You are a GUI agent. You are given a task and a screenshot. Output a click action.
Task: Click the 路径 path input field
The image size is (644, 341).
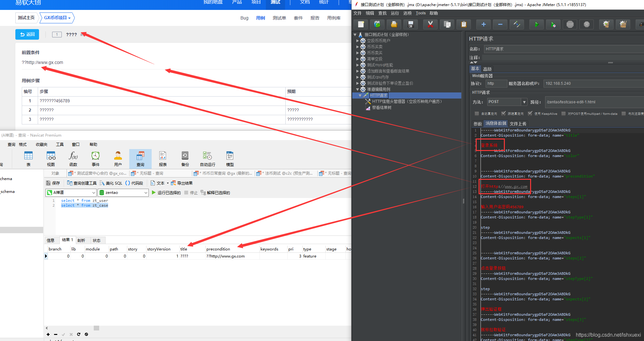coord(594,102)
